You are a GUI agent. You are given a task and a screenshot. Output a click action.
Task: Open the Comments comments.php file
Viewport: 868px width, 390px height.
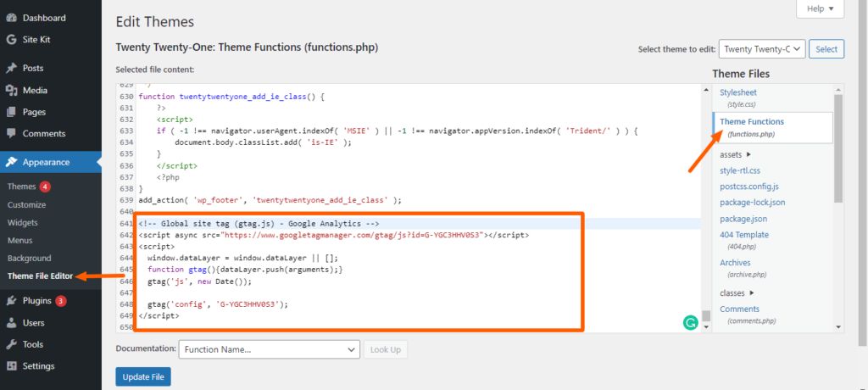click(x=739, y=309)
